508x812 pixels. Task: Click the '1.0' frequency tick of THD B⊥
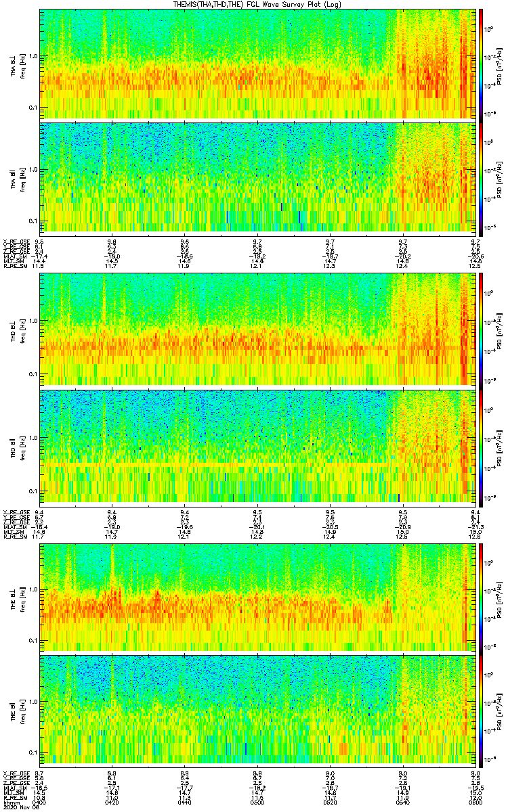(33, 321)
